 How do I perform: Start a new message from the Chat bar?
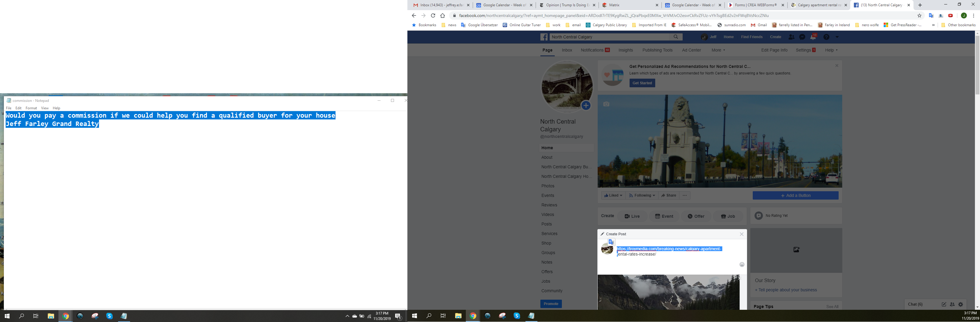coord(944,304)
